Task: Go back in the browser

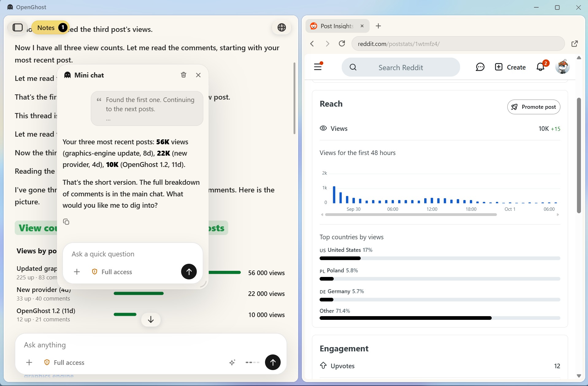Action: pos(312,44)
